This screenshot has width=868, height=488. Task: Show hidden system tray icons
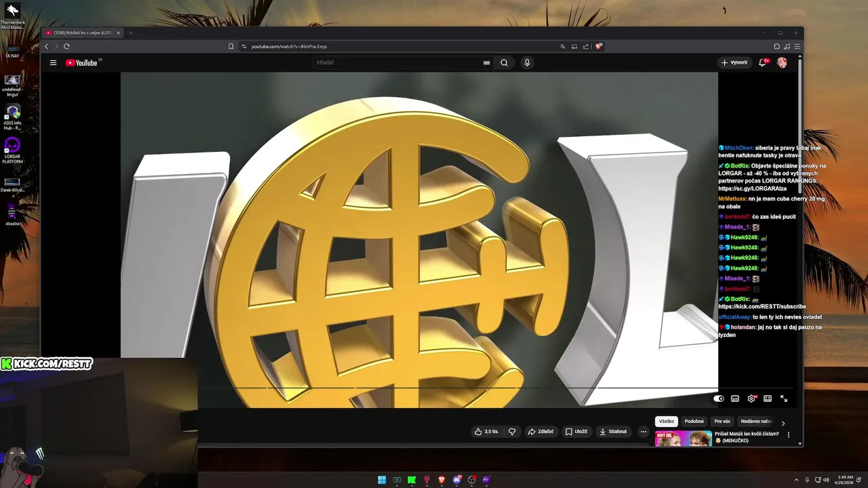tap(797, 480)
